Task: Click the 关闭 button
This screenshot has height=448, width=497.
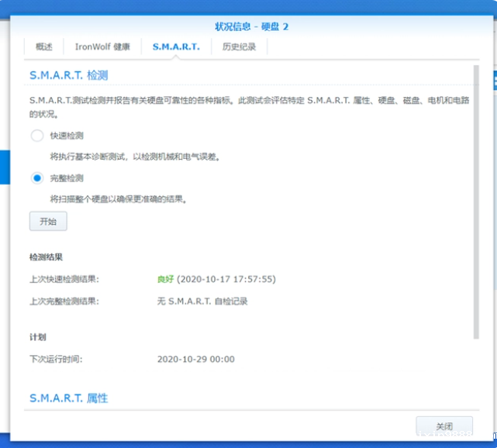Action: click(444, 426)
